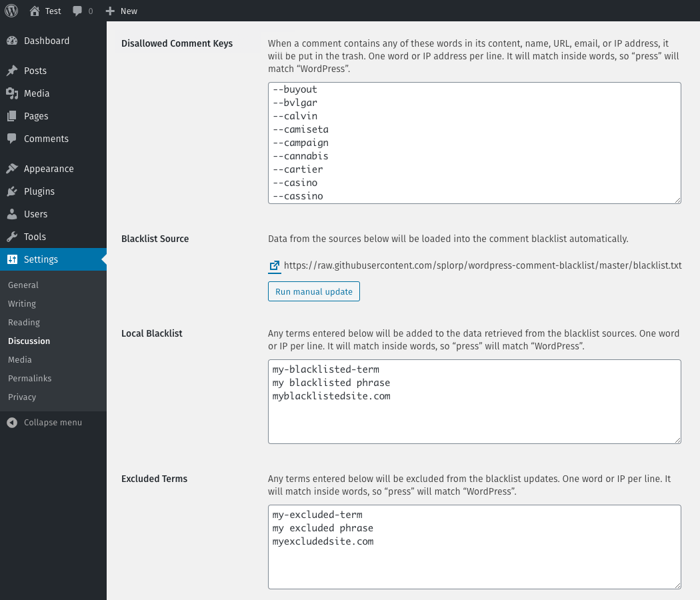Click the home icon beside Test
This screenshot has height=600, width=700.
35,11
